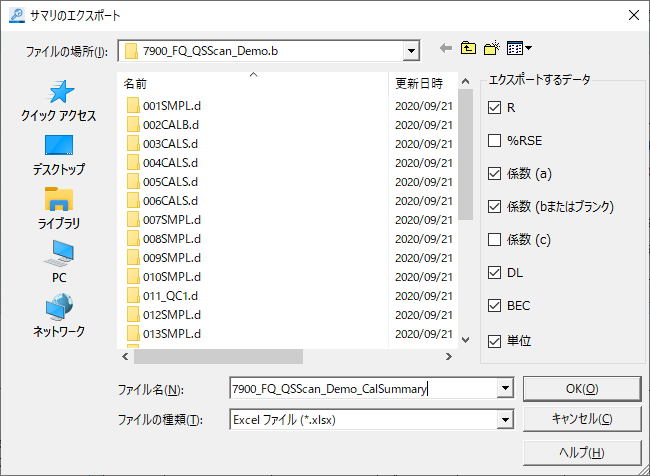Select the 007SMPL.d folder icon
Viewport: 650px width, 476px height.
click(133, 220)
